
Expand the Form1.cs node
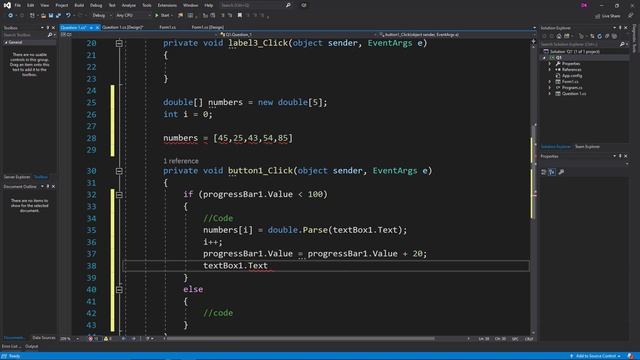550,82
